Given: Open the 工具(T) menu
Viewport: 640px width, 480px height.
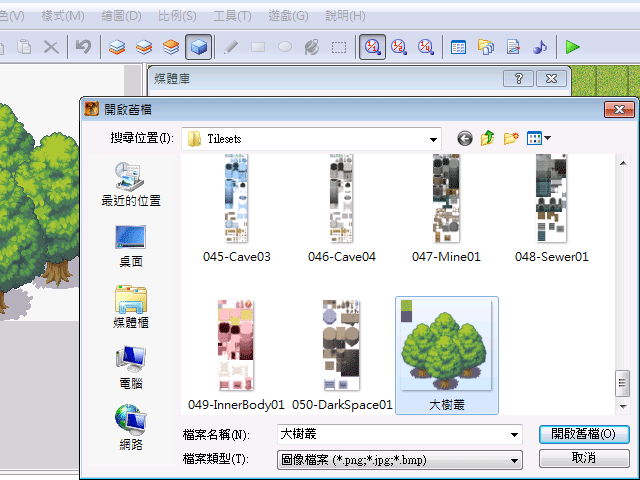Looking at the screenshot, I should tap(232, 16).
